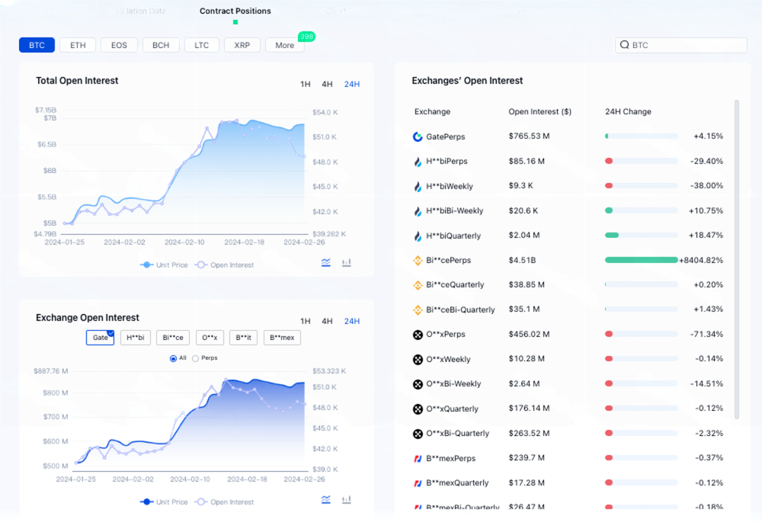Select the Perps radio button
762x532 pixels.
click(x=196, y=358)
